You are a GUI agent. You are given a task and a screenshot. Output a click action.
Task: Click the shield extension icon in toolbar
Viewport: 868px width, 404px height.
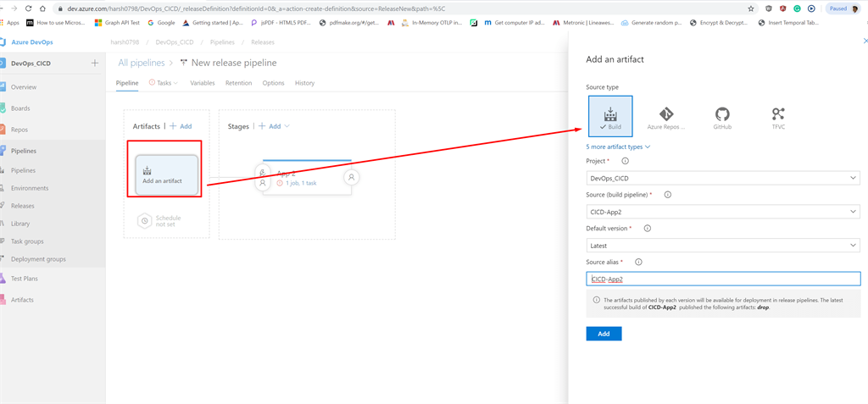coord(769,8)
